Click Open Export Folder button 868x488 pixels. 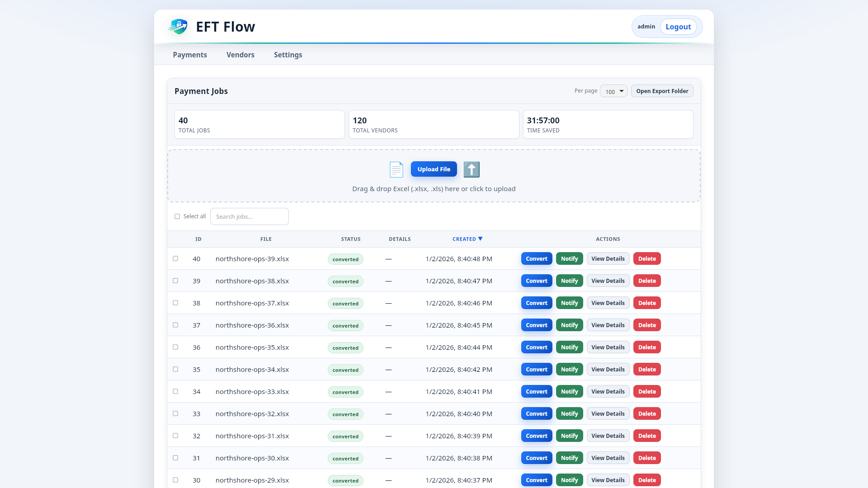coord(662,91)
